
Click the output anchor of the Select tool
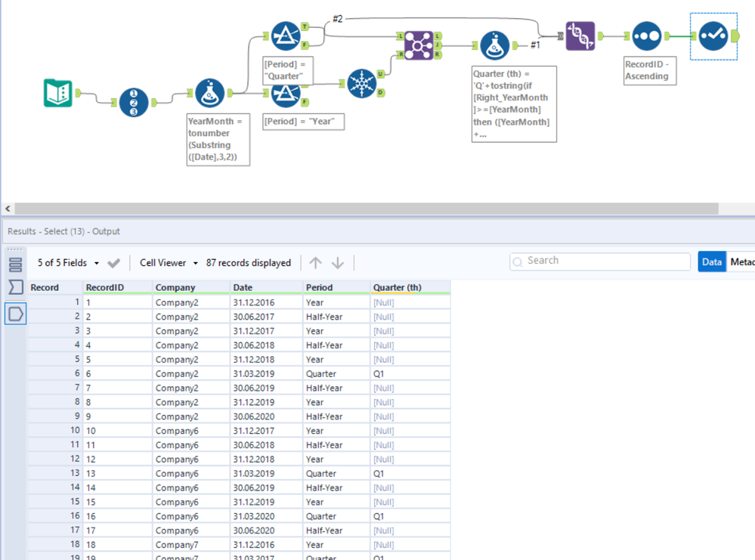[735, 36]
